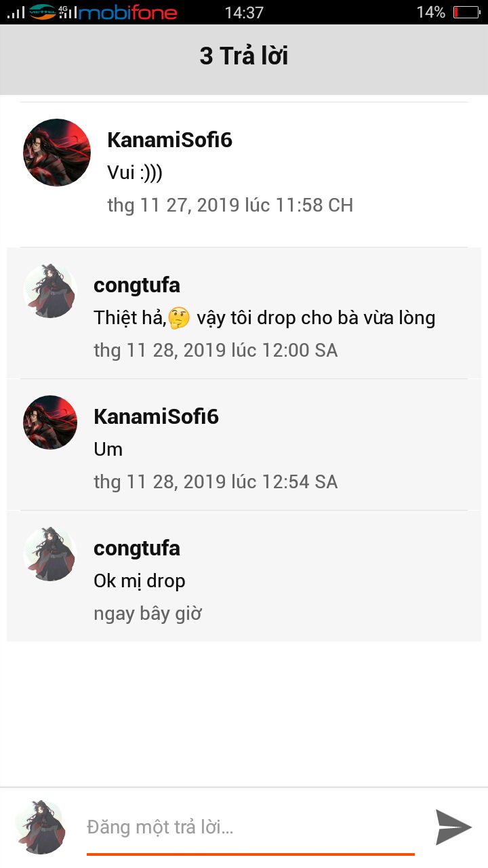The image size is (488, 868).
Task: Tap the thinking-face emoji in congtufa's reply
Action: [x=179, y=317]
